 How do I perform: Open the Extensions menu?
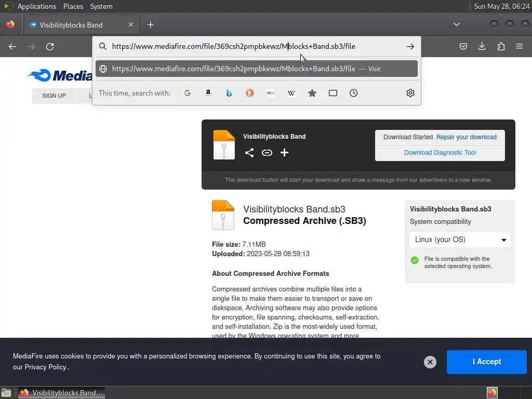(501, 46)
